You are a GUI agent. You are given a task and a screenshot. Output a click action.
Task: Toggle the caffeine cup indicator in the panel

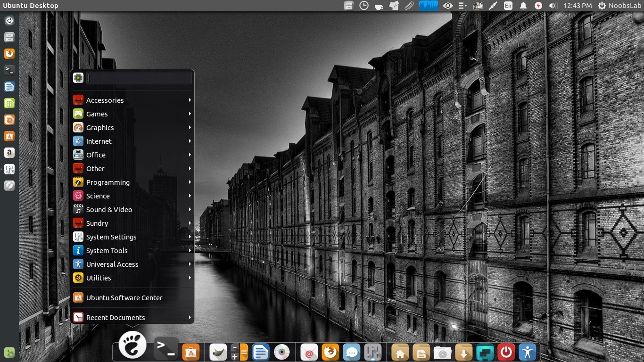point(378,6)
